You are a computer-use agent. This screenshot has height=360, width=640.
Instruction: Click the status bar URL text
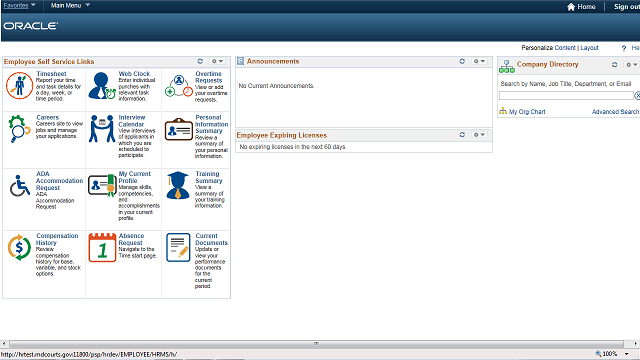[89, 354]
